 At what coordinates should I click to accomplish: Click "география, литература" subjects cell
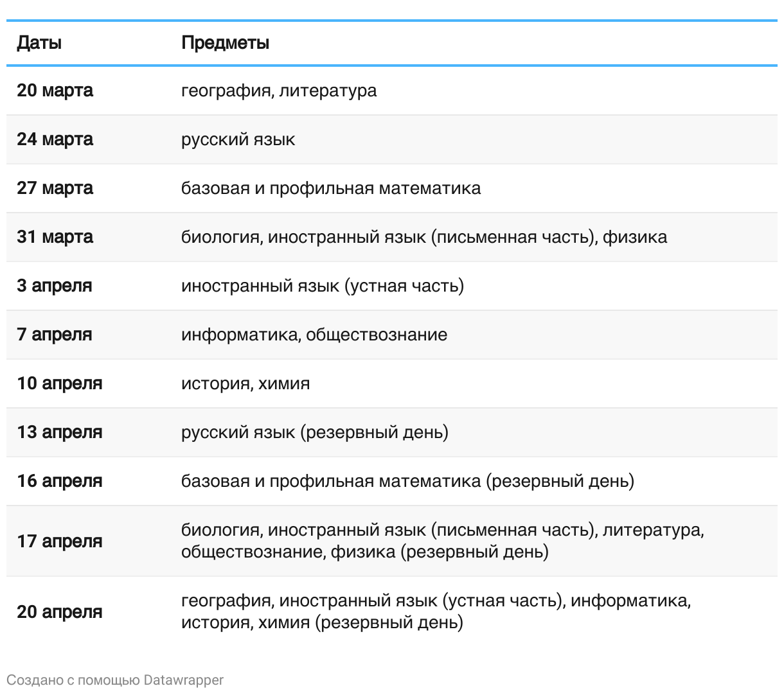click(x=279, y=91)
